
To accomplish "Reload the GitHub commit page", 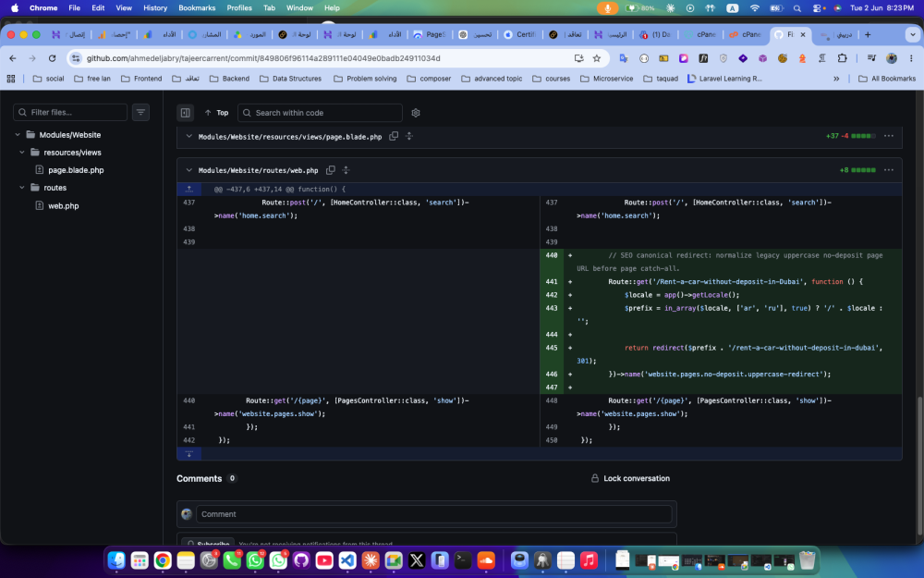I will click(52, 58).
